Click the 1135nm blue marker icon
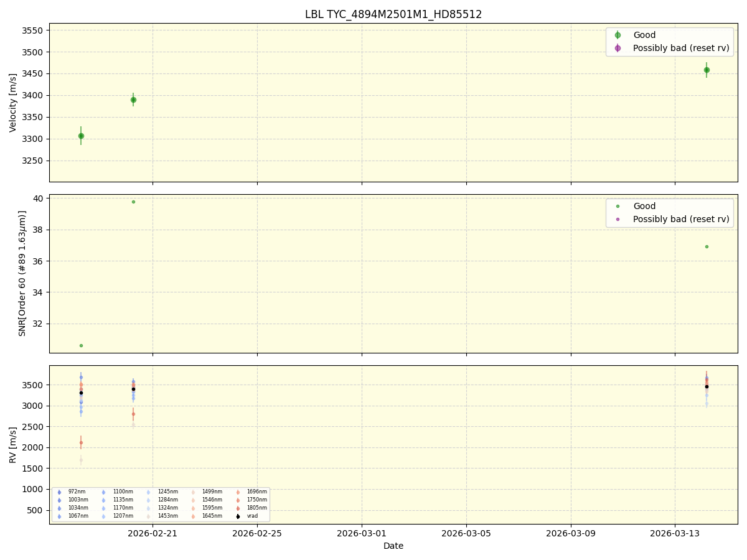Image resolution: width=747 pixels, height=560 pixels. pos(103,499)
